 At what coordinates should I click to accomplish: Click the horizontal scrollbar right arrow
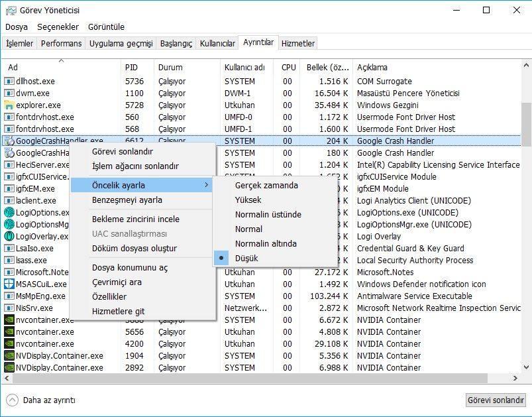click(515, 378)
